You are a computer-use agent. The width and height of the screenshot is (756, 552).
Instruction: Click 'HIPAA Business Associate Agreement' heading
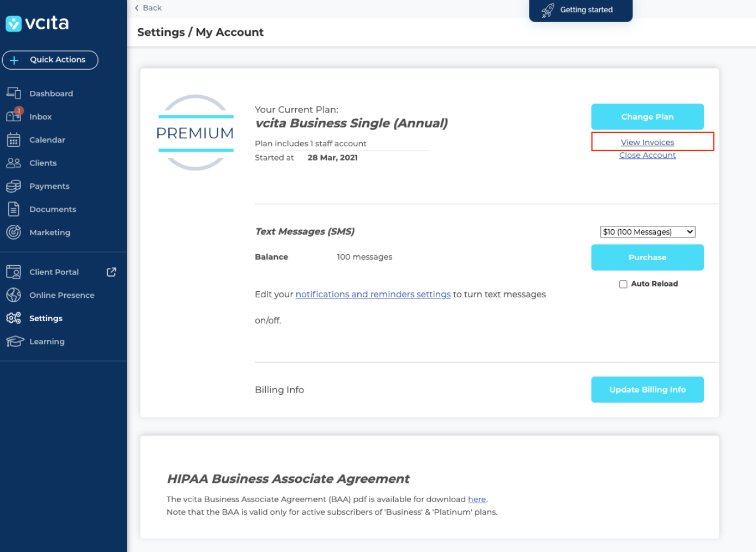pos(288,479)
